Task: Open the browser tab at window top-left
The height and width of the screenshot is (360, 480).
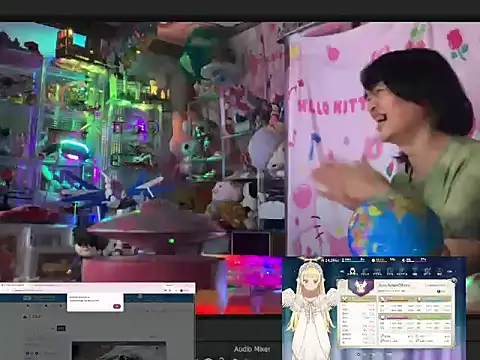Action: click(12, 285)
